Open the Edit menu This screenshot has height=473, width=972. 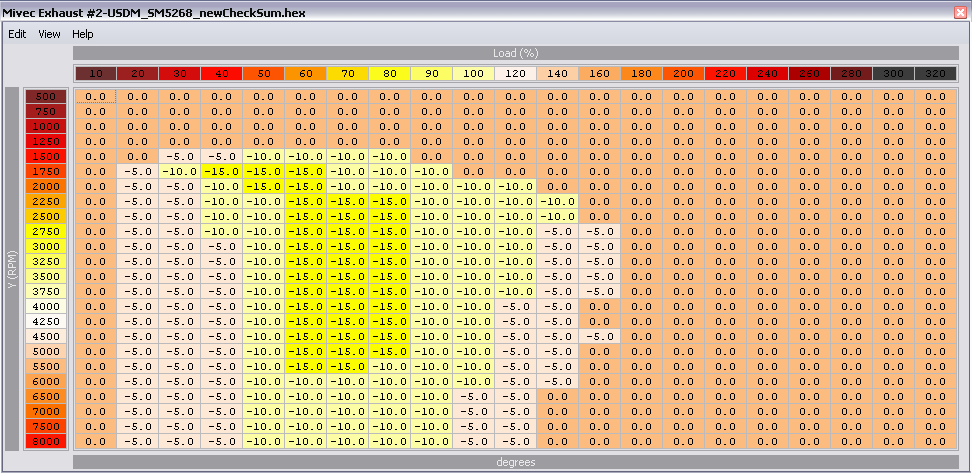pyautogui.click(x=17, y=34)
